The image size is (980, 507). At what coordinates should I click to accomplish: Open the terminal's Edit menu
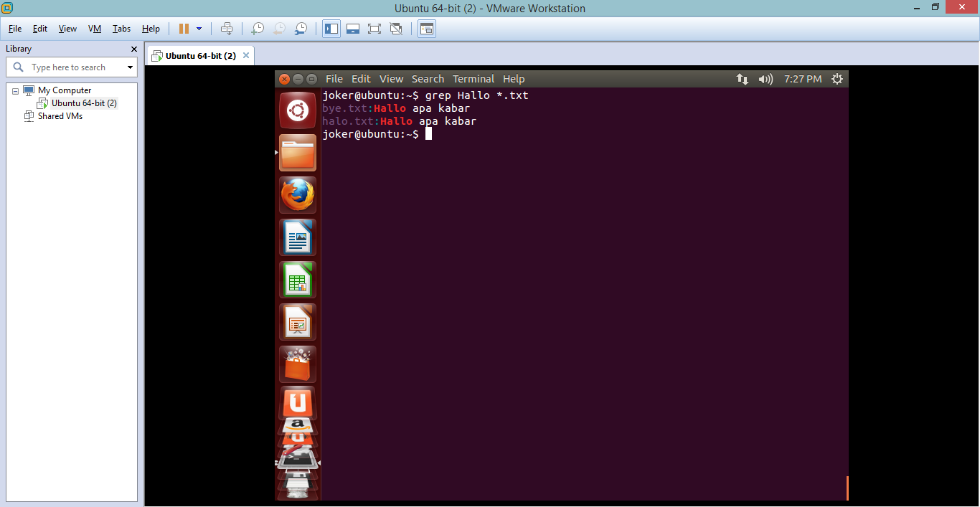361,79
